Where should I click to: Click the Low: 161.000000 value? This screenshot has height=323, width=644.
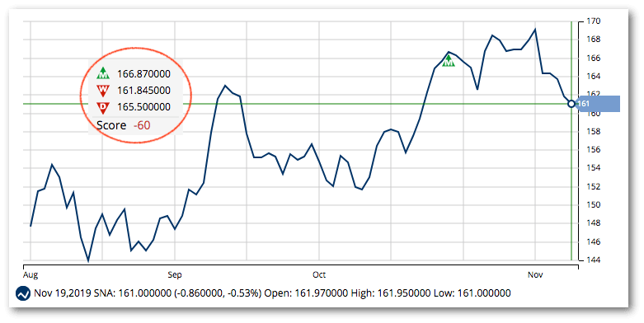[x=472, y=293]
